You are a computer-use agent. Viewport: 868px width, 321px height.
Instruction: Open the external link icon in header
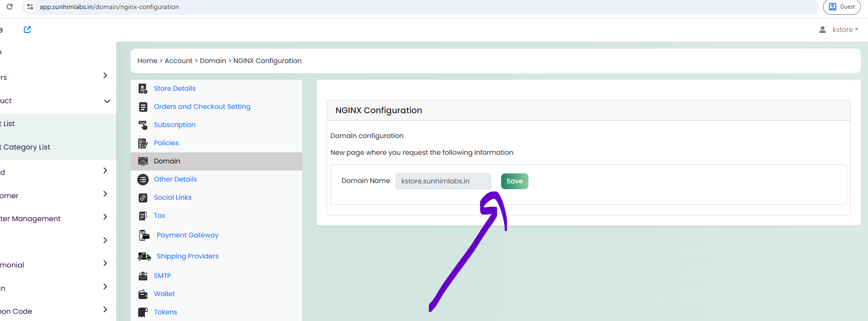click(27, 30)
